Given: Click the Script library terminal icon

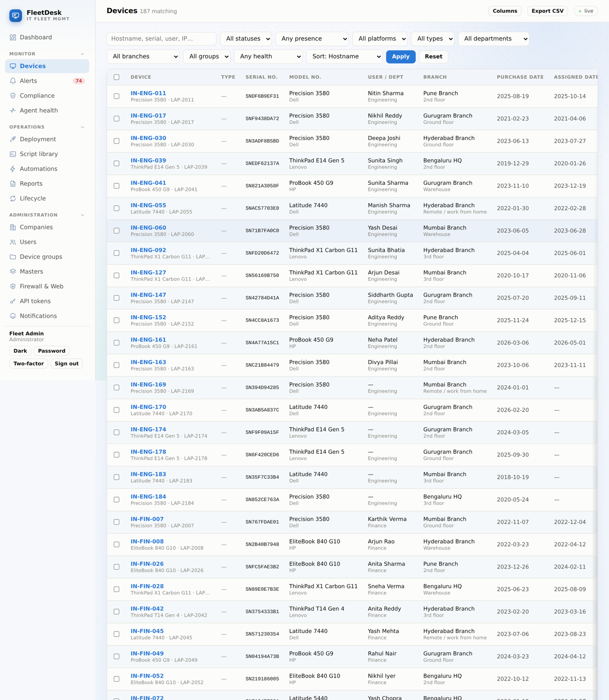Looking at the screenshot, I should click(13, 154).
